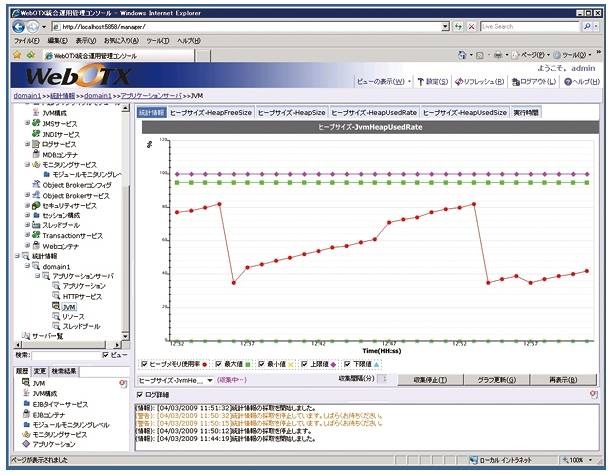Open the 実行時間 tab
This screenshot has width=613, height=475.
(x=525, y=113)
